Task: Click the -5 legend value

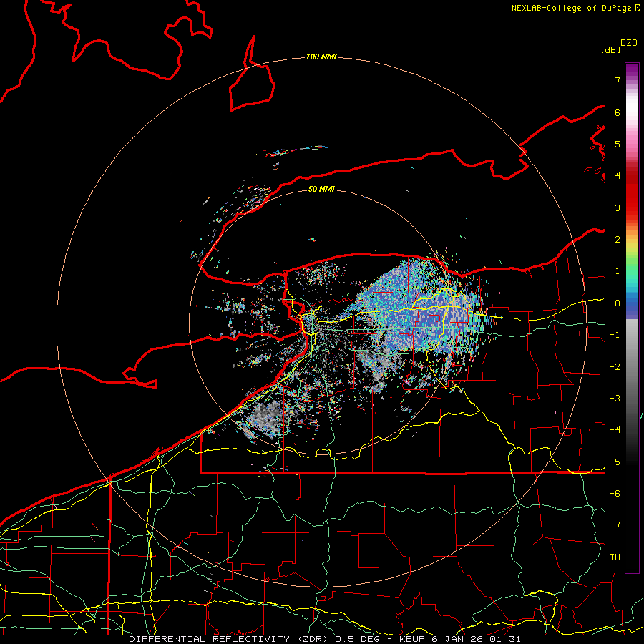Action: coord(615,462)
